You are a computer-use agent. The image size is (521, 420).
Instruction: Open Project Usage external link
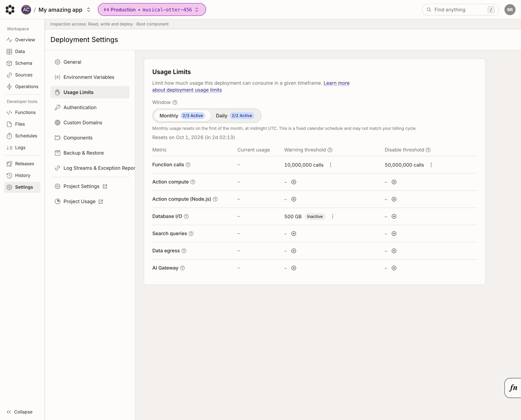tap(90, 202)
